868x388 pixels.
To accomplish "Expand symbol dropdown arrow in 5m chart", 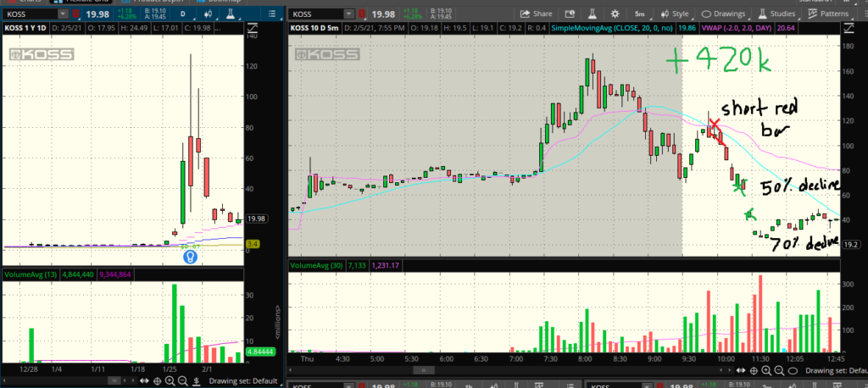I will point(348,14).
